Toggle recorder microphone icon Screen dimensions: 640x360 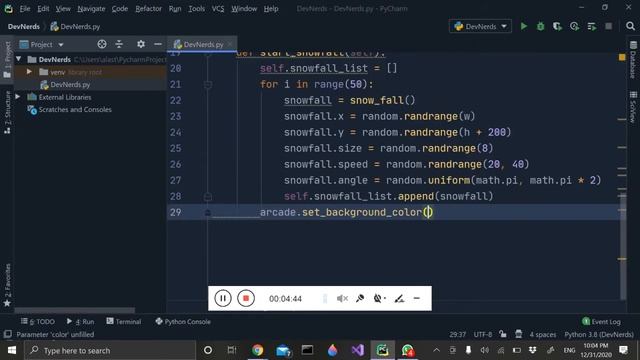click(360, 299)
